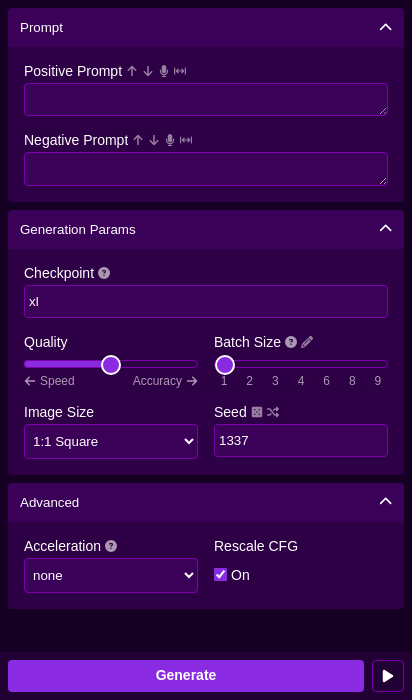Collapse the Generation Params section

point(385,229)
